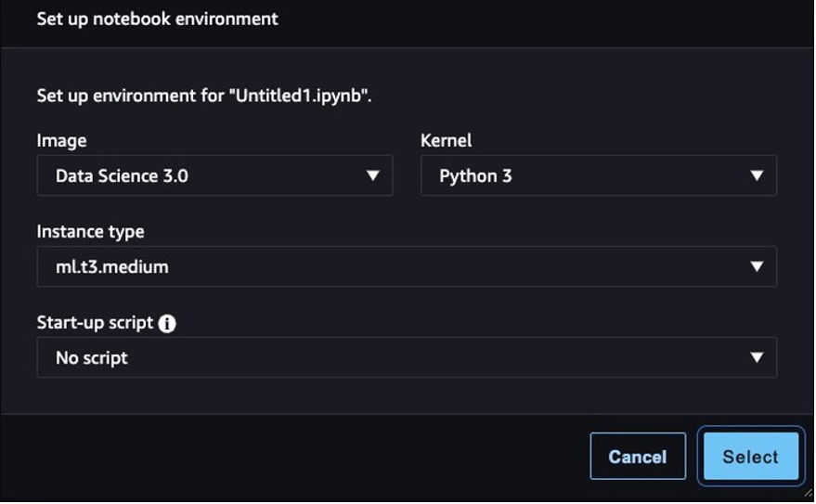816x504 pixels.
Task: Click the info icon beside Start-up script
Action: (x=167, y=324)
